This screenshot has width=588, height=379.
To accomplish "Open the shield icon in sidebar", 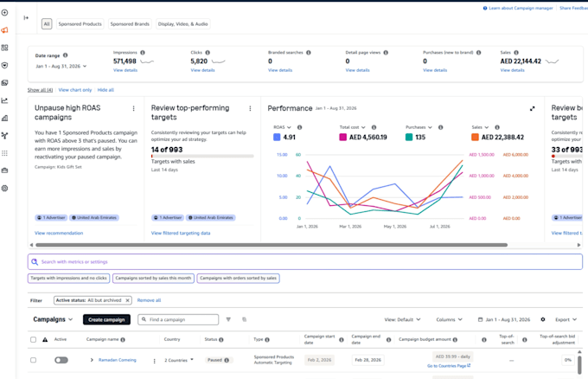I will (x=5, y=65).
